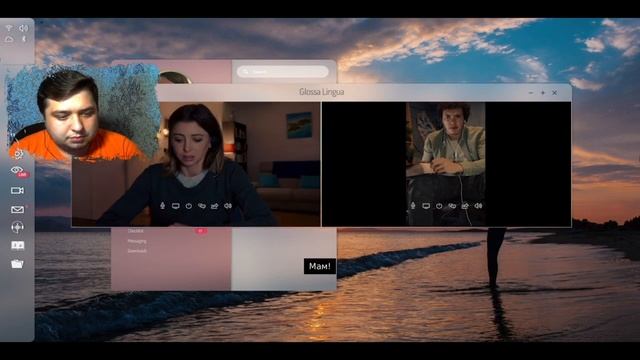Open the open-book icon in the sidebar
This screenshot has height=360, width=640.
click(17, 245)
